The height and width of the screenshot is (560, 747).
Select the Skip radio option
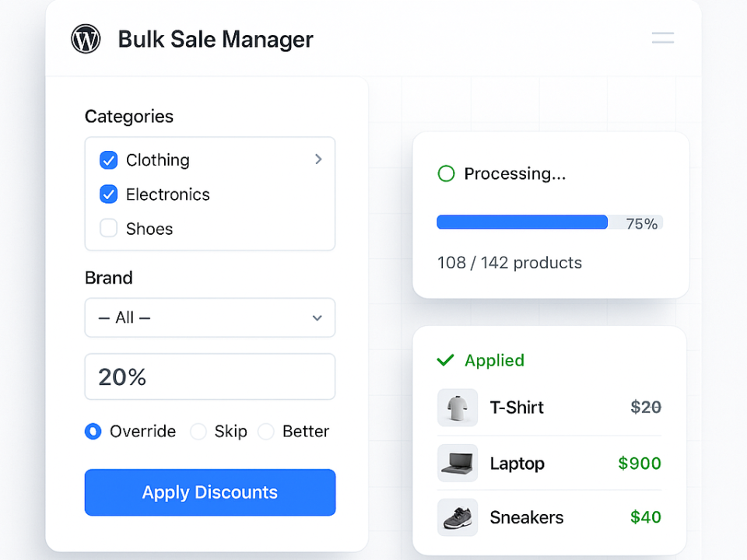[198, 431]
